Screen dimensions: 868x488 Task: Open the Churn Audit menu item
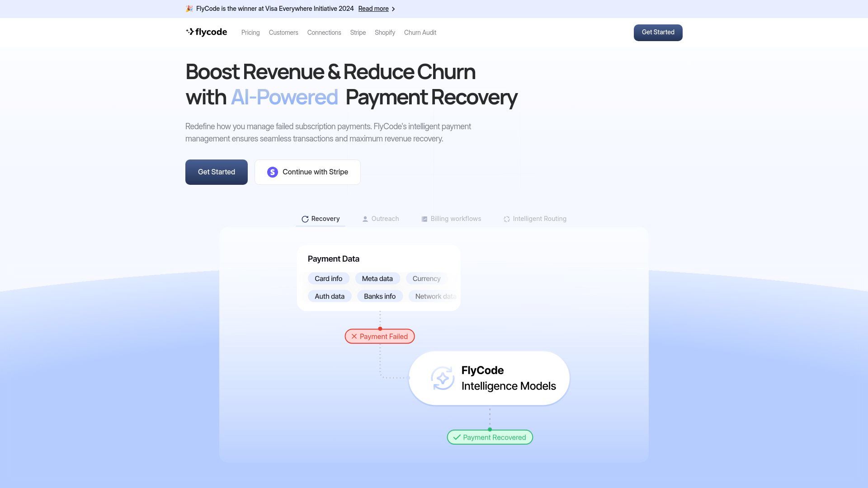[420, 33]
